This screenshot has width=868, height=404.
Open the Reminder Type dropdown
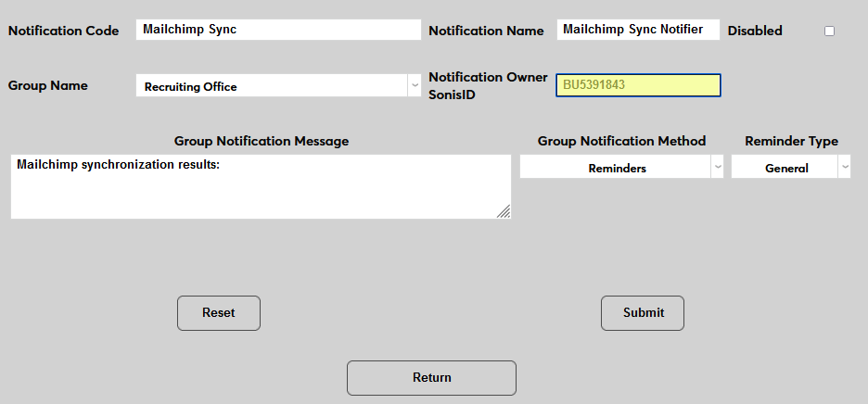tap(790, 167)
